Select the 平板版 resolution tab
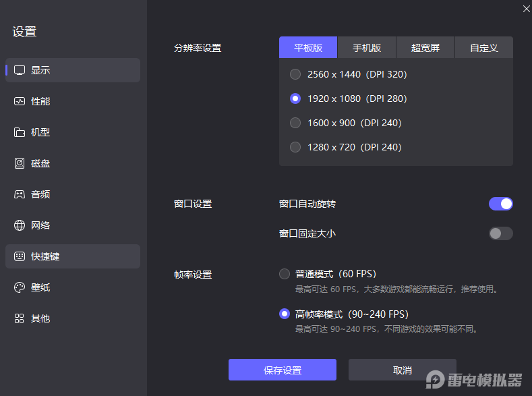This screenshot has width=532, height=396. (308, 47)
